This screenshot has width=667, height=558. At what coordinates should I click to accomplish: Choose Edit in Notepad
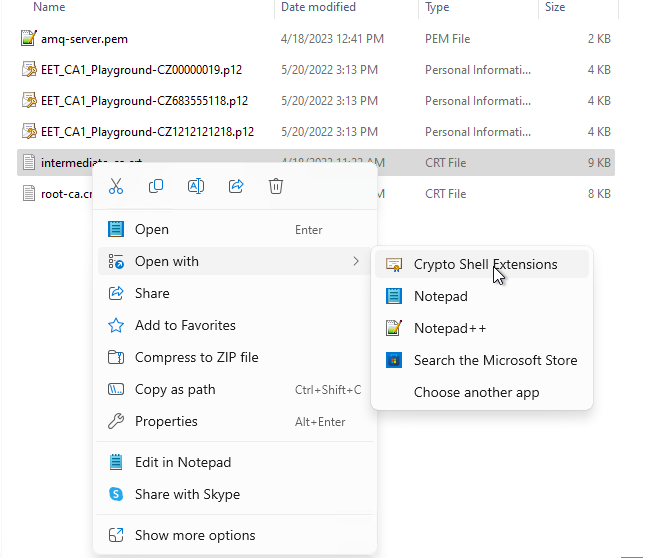(182, 462)
